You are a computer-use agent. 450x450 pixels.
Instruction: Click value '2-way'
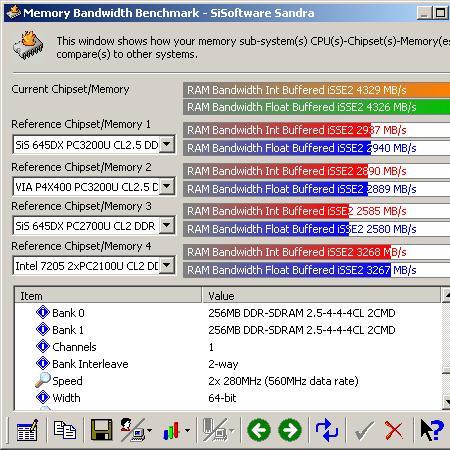point(223,364)
